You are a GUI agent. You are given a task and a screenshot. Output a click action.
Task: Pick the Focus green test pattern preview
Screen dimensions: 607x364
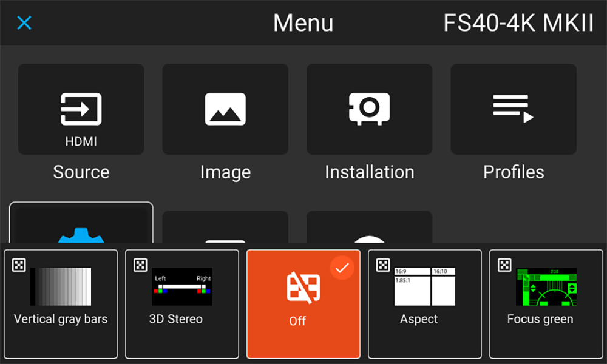pyautogui.click(x=546, y=286)
